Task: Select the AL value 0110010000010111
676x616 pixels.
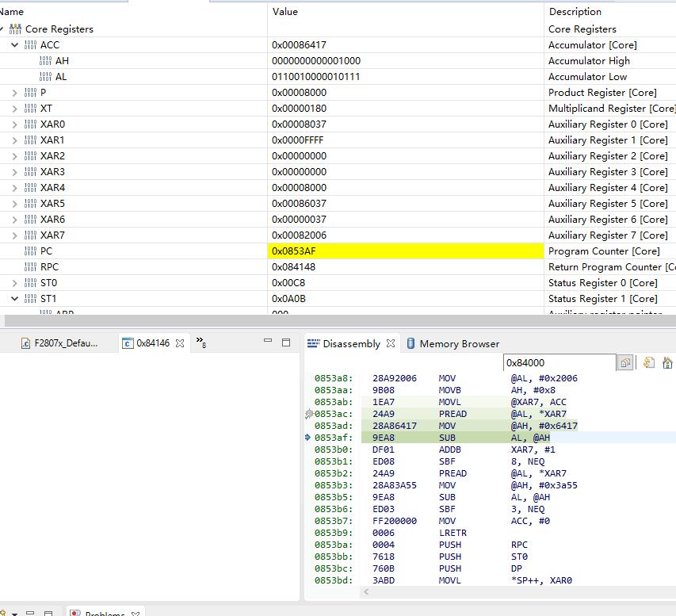Action: (x=315, y=77)
